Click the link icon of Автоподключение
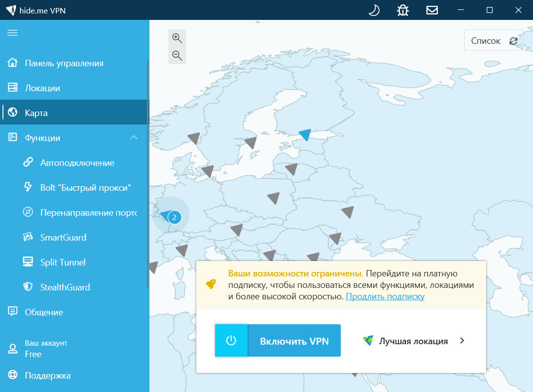 coord(28,162)
